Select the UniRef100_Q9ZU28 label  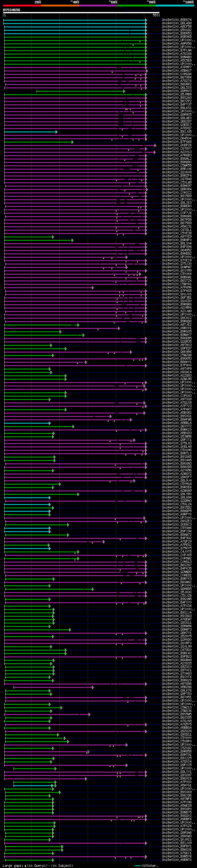tap(177, 731)
